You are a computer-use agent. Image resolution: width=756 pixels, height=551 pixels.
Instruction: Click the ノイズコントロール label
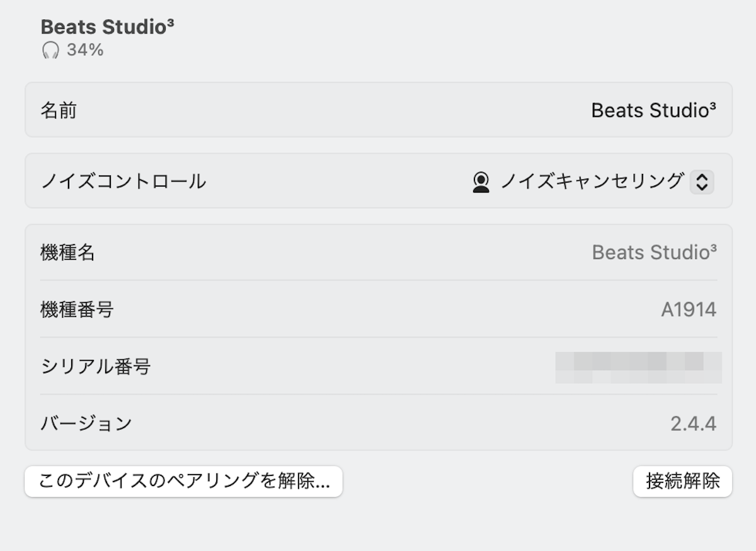(x=123, y=182)
